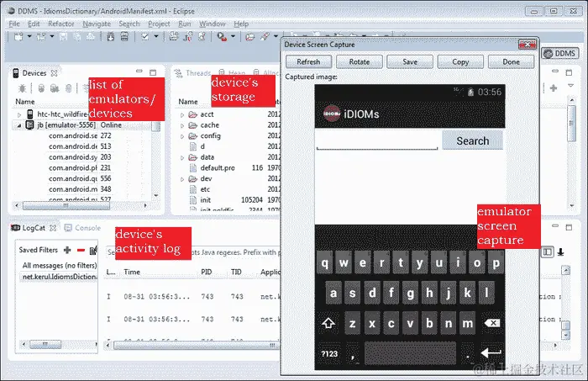Open the Navigate menu
Screen dimensions: 588x381
pyautogui.click(x=97, y=24)
